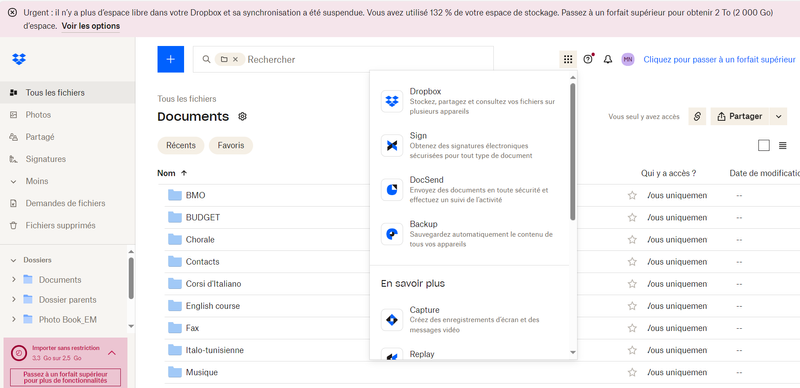Tick the select-all checkbox above the list
800x388 pixels.
pos(763,146)
